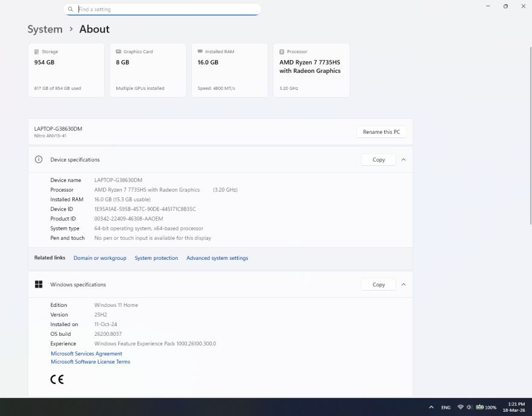Open Microsoft Software License Terms link

(x=90, y=362)
